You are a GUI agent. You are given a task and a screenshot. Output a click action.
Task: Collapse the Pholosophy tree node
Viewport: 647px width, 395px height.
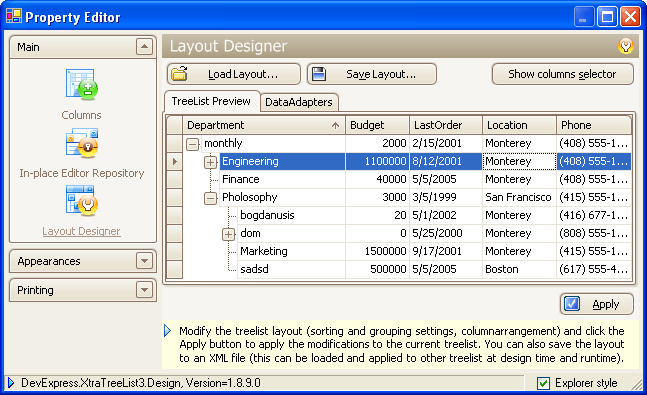point(210,198)
